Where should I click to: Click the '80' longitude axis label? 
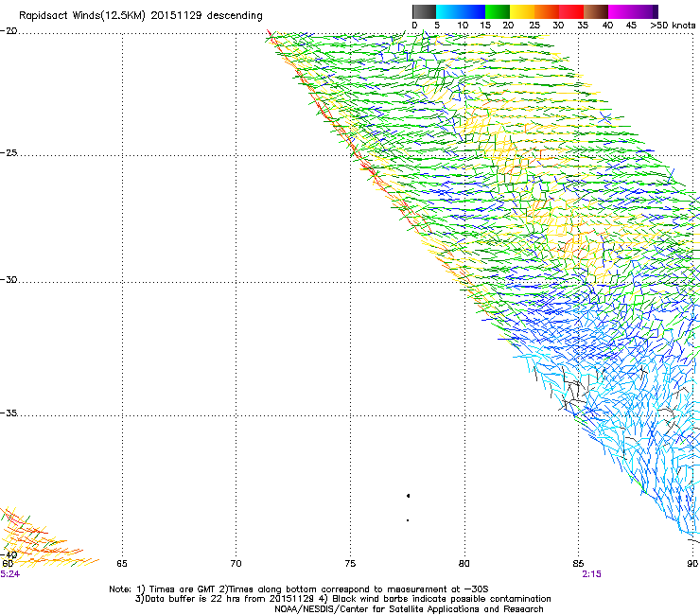tap(464, 563)
